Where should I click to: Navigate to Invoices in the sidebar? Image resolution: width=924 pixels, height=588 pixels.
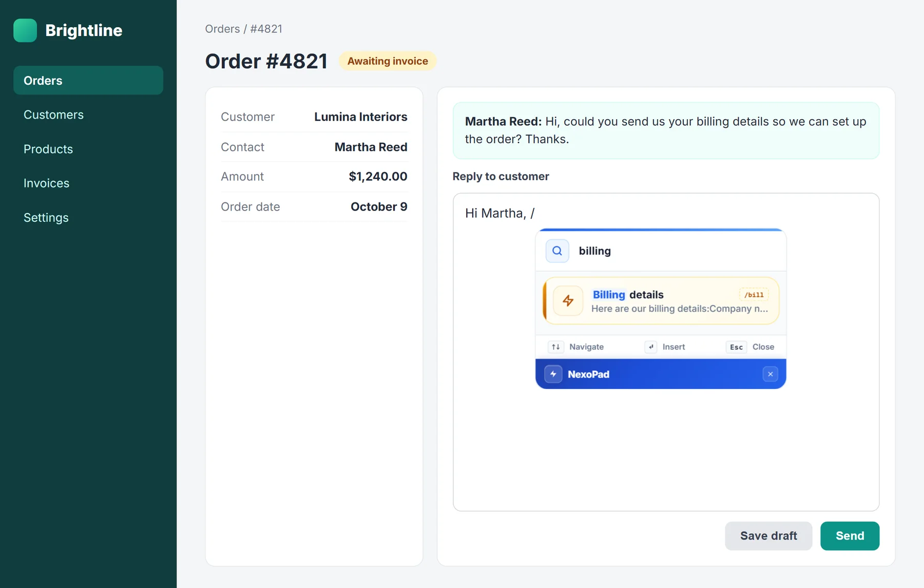pos(88,183)
